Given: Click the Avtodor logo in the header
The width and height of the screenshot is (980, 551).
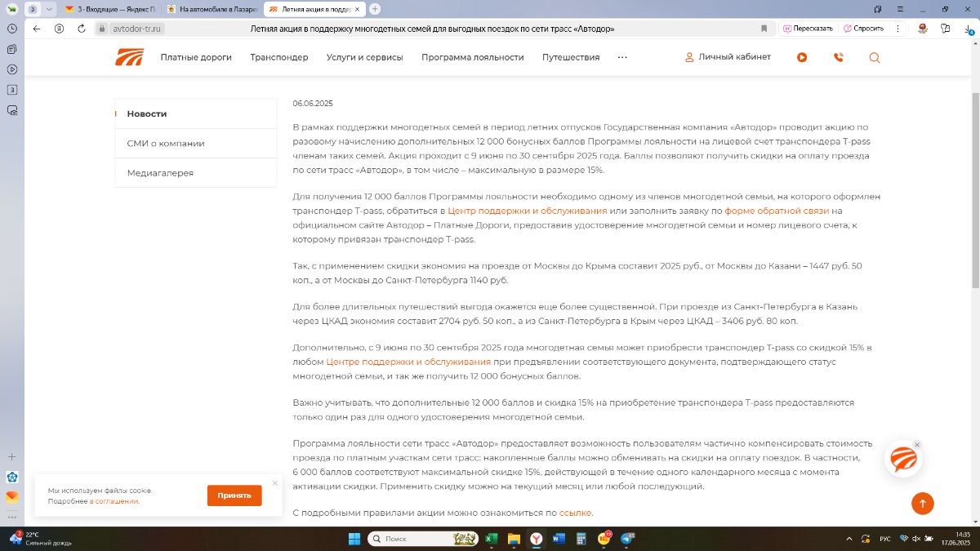Looking at the screenshot, I should coord(129,57).
